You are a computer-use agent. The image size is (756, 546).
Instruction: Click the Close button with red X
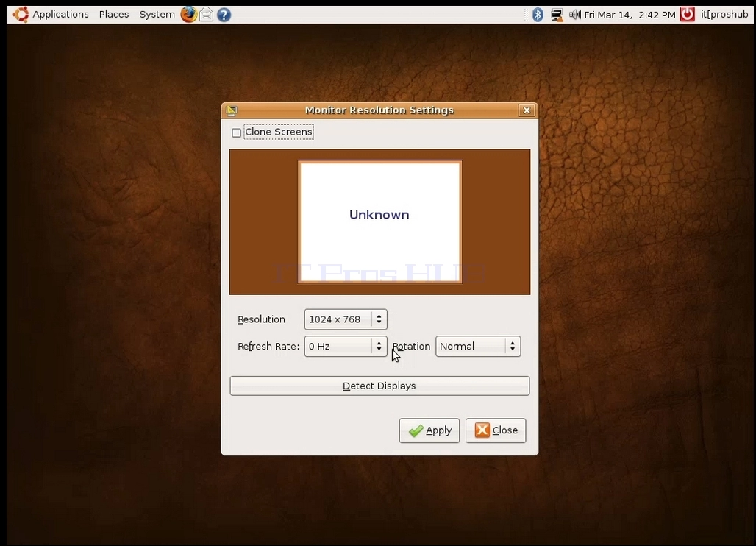pos(496,430)
